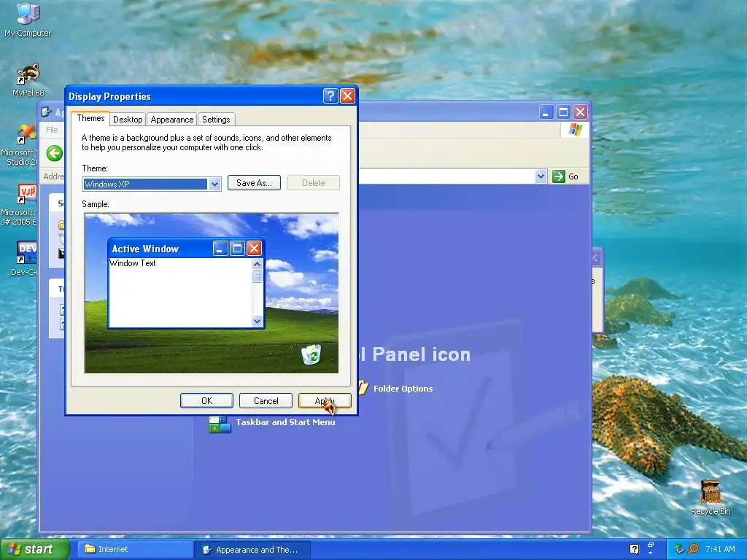Click the sample window scrollbar thumb
Viewport: 747px width, 560px height.
point(258,276)
